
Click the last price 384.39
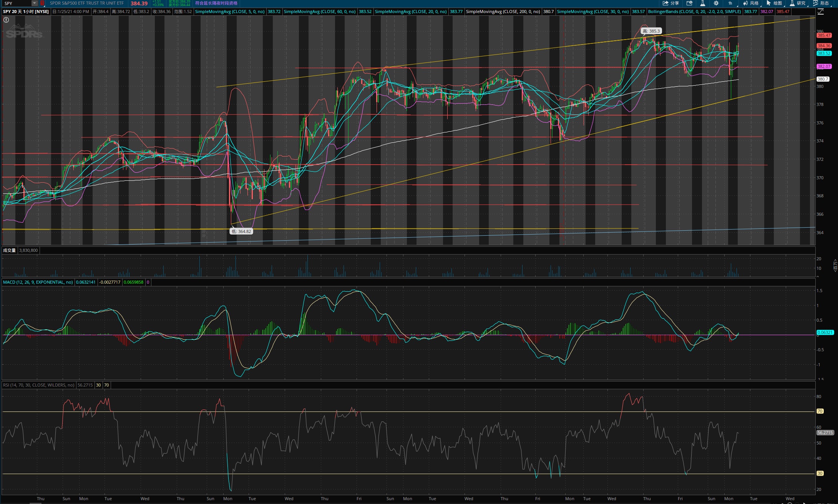139,3
